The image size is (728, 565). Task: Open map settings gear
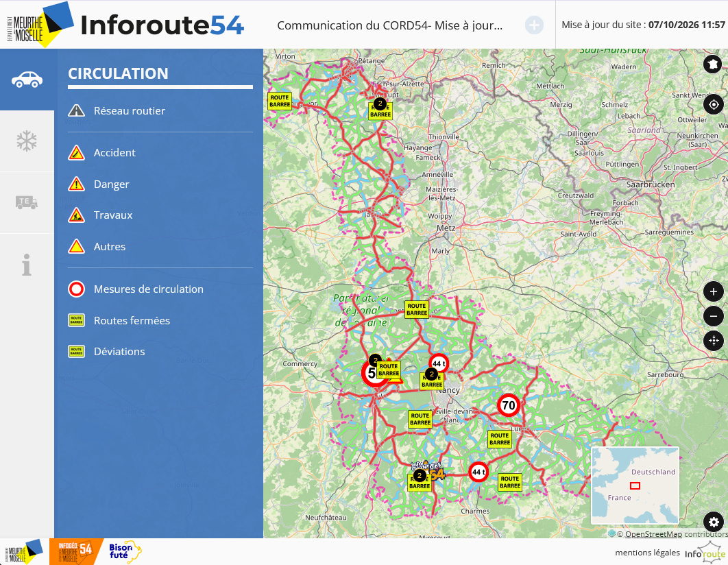coord(714,522)
